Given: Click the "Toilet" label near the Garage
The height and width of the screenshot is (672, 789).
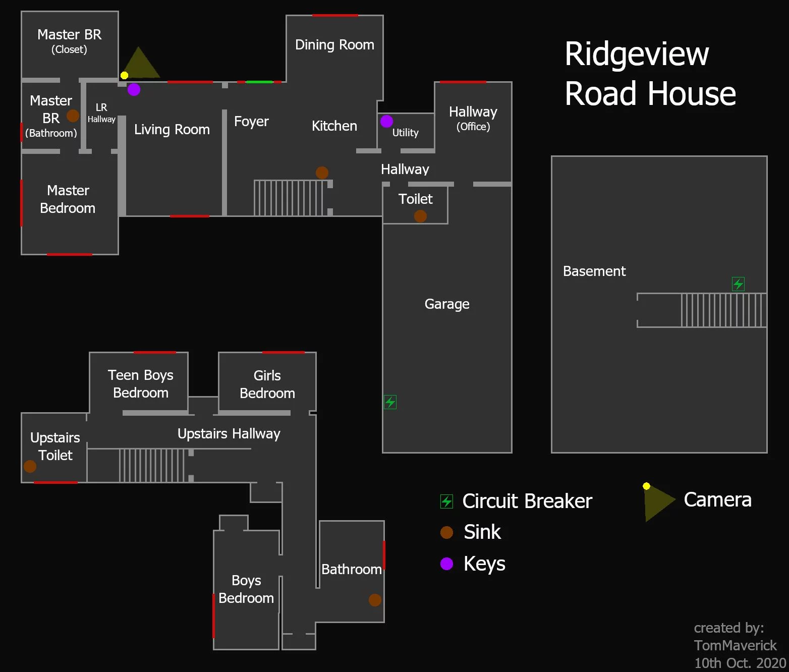Looking at the screenshot, I should 416,199.
